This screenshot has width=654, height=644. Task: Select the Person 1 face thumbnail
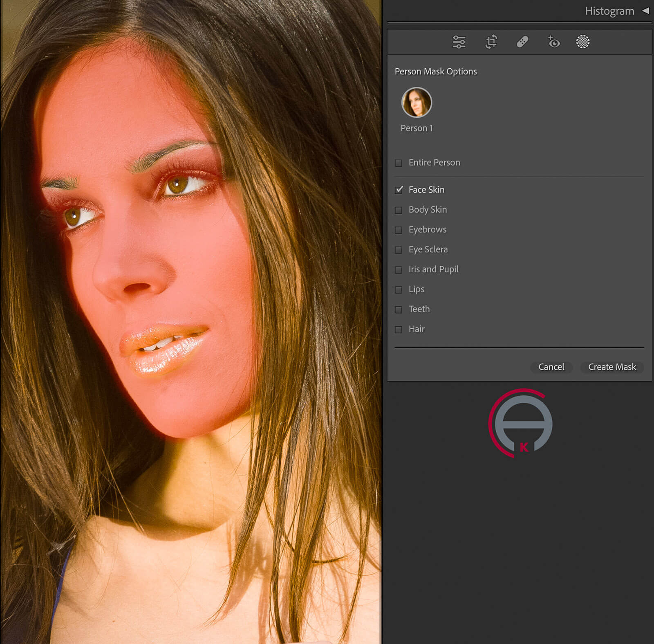coord(417,102)
